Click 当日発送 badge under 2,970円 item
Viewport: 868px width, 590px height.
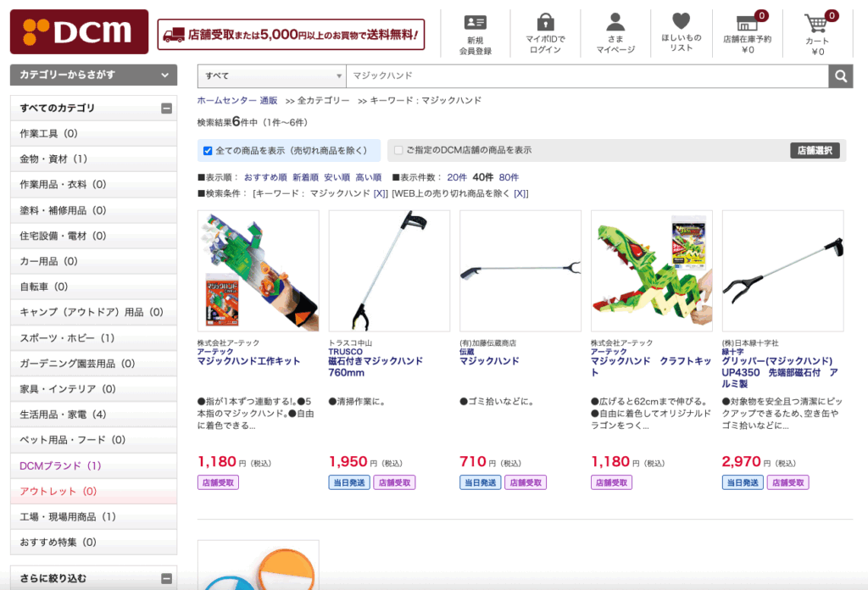click(743, 482)
